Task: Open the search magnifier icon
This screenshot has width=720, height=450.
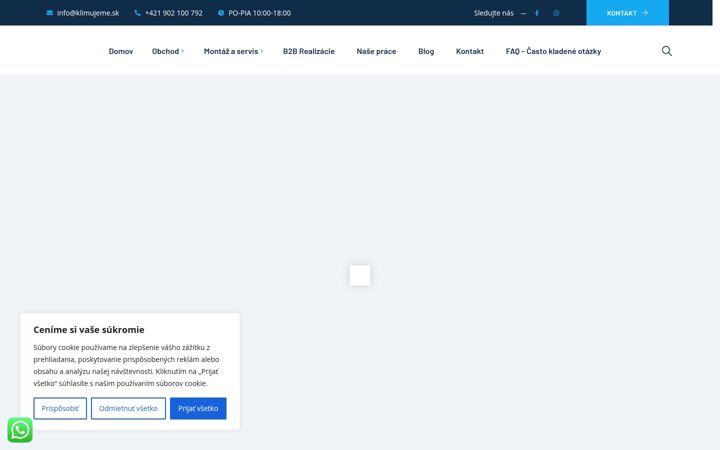Action: click(667, 51)
